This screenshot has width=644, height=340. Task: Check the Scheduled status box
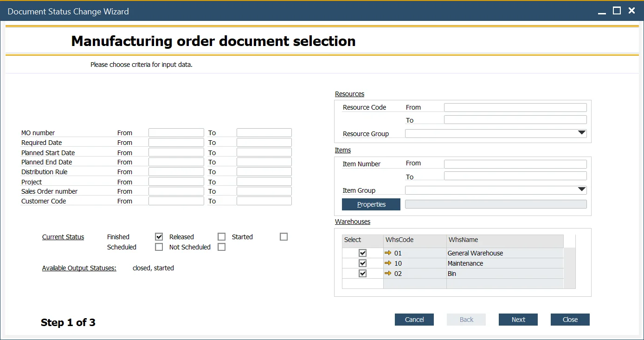pos(159,247)
